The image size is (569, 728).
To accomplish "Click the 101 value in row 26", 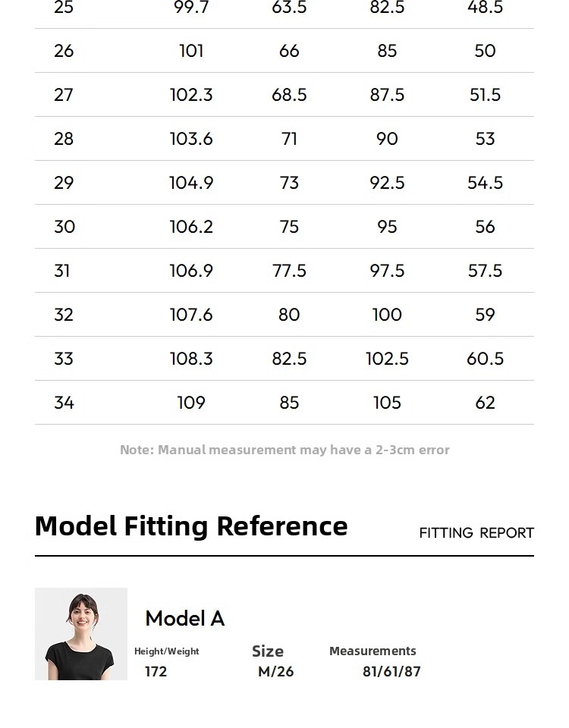I will coord(191,51).
